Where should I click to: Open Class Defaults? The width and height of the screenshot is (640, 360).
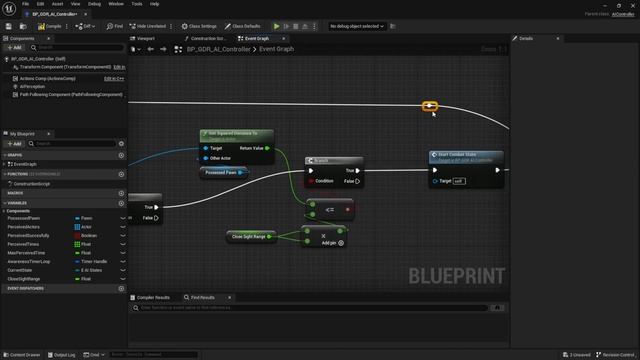tap(242, 26)
